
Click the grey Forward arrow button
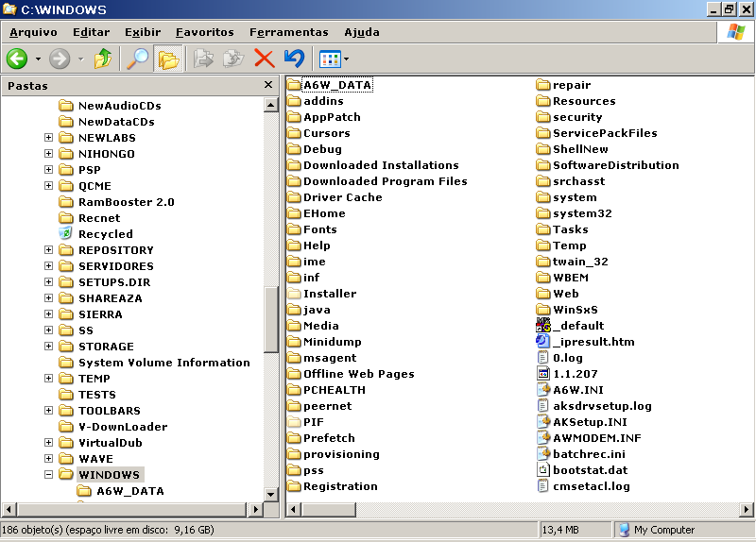tap(60, 59)
